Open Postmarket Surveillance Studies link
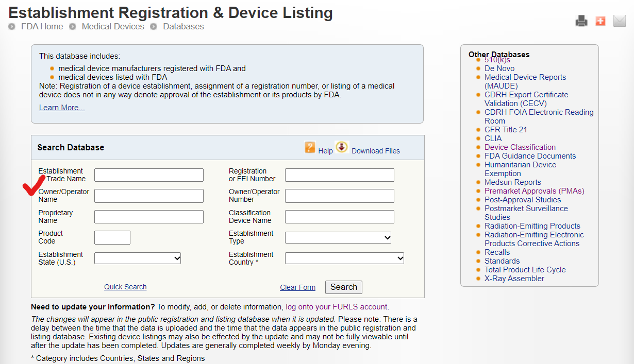634x364 pixels. (526, 213)
